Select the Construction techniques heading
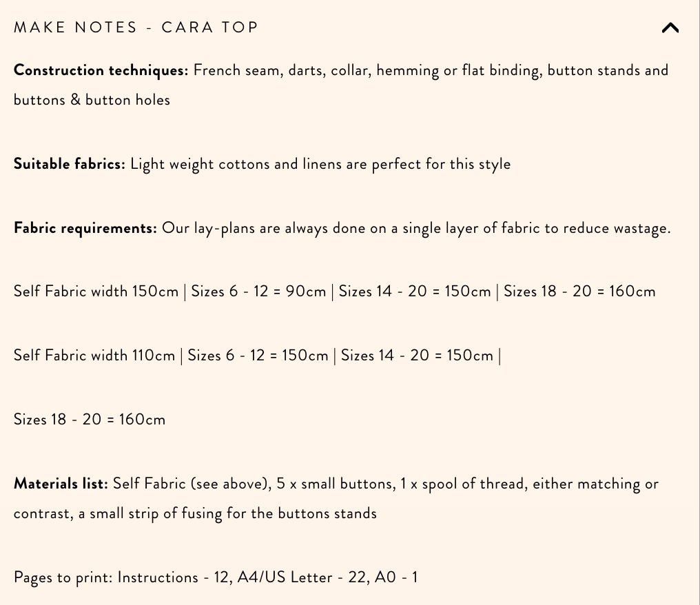This screenshot has height=605, width=700. 101,70
